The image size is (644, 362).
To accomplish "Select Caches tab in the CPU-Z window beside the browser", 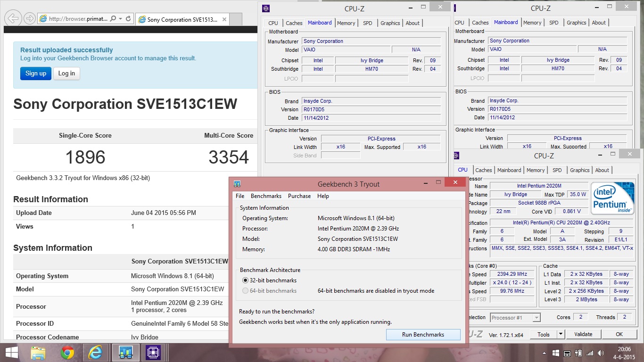I will [294, 23].
